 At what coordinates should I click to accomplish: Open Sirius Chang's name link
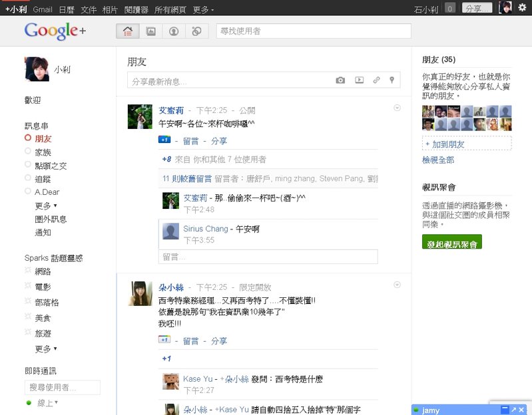[x=206, y=229]
